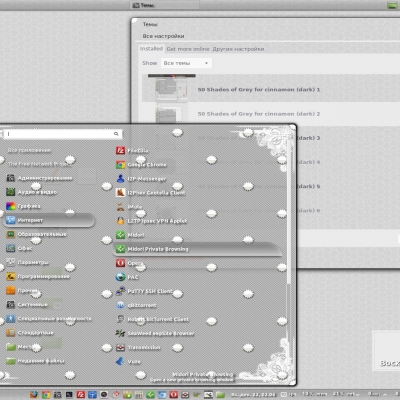
Task: Click the first theme preview thumbnail
Action: pos(171,88)
